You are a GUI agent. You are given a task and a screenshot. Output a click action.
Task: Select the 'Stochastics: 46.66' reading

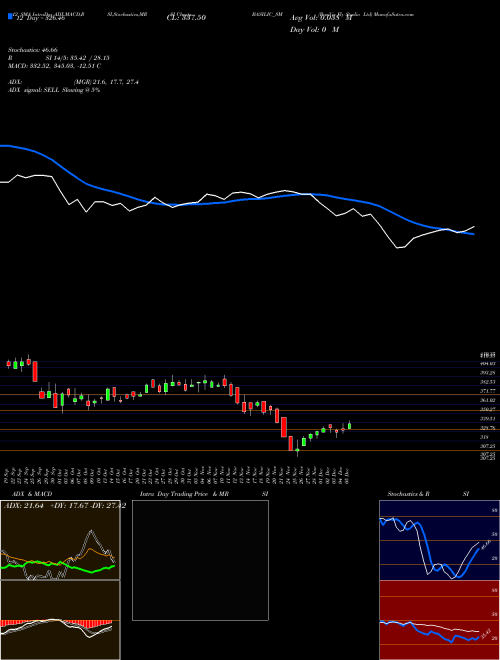[x=32, y=50]
